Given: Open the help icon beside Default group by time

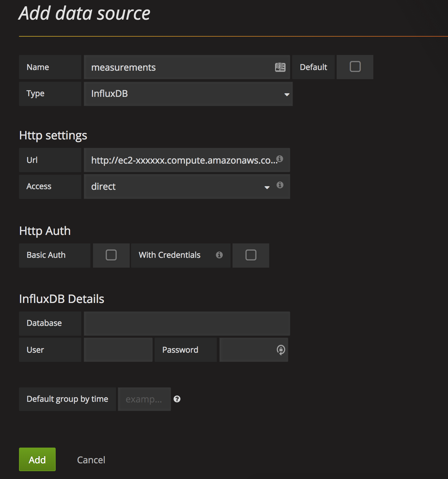Looking at the screenshot, I should coord(177,399).
